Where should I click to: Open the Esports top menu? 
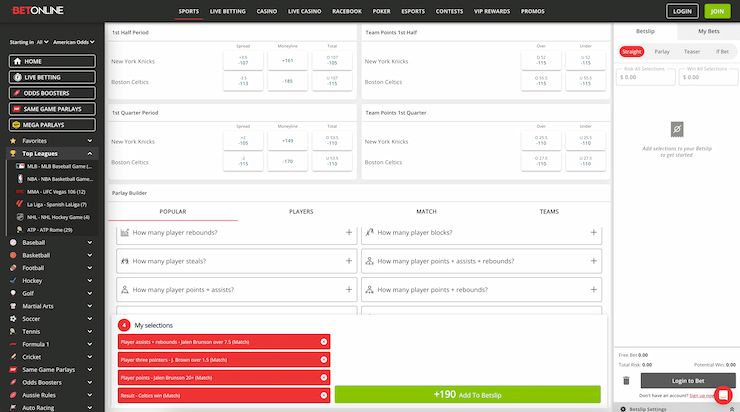pos(413,11)
